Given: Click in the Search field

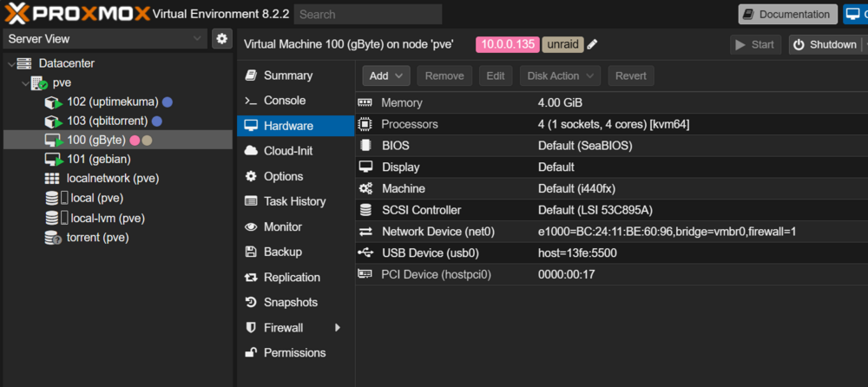Looking at the screenshot, I should pos(368,15).
